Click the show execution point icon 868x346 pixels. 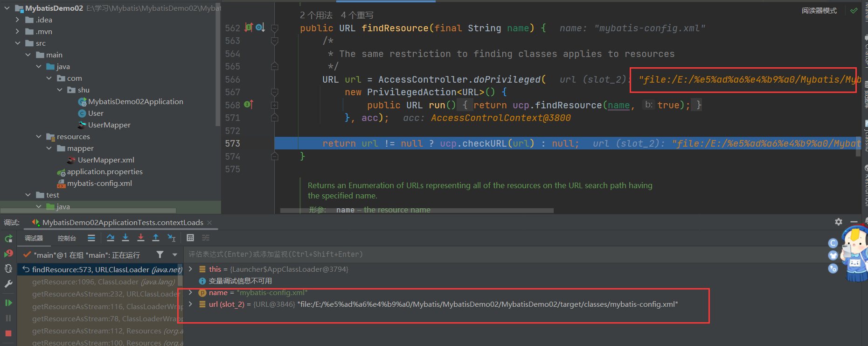click(x=91, y=238)
